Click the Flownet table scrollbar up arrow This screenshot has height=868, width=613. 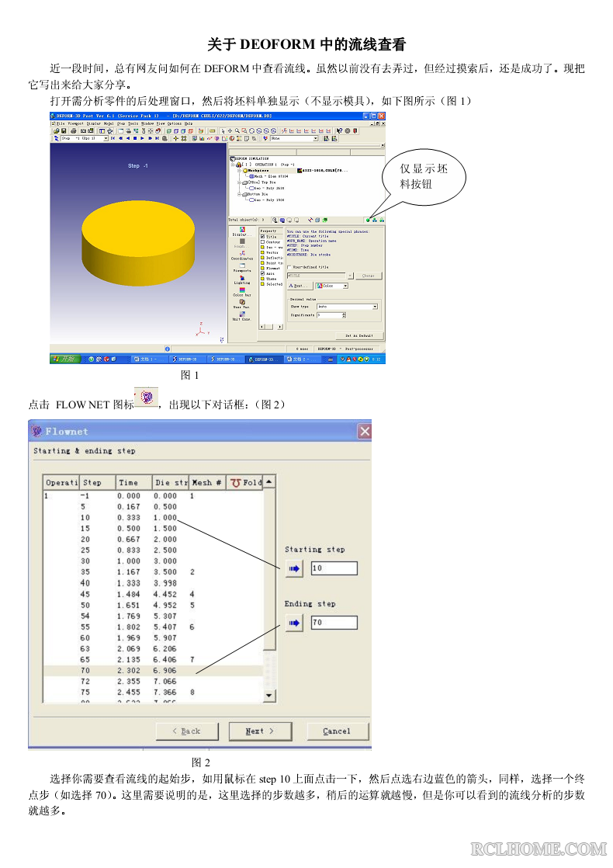(x=269, y=482)
